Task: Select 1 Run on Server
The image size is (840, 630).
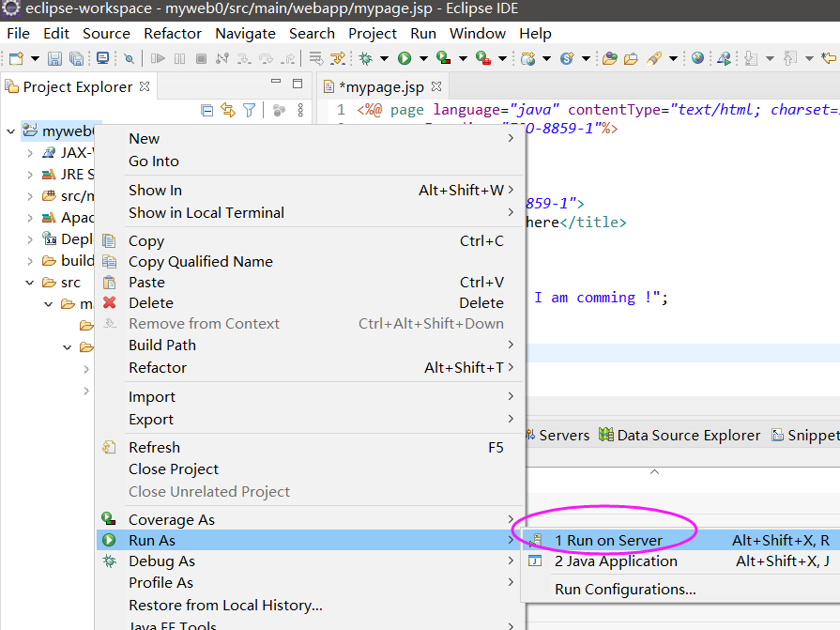Action: 680,541
